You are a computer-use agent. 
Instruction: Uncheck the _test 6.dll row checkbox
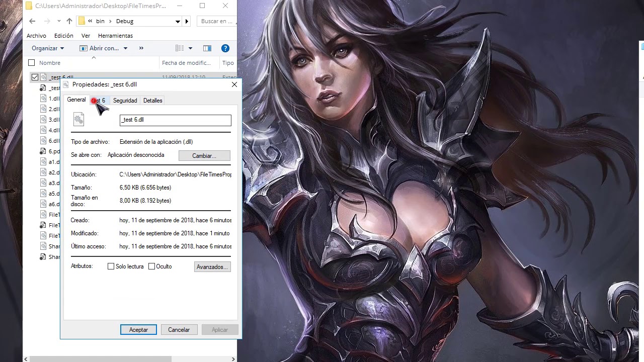coord(35,77)
